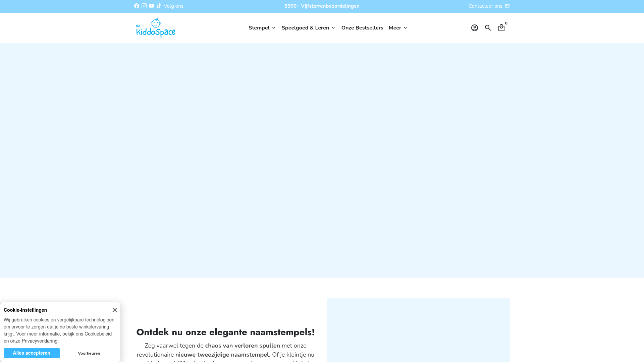Click the Contacteer ons link
The height and width of the screenshot is (362, 644).
pos(485,6)
